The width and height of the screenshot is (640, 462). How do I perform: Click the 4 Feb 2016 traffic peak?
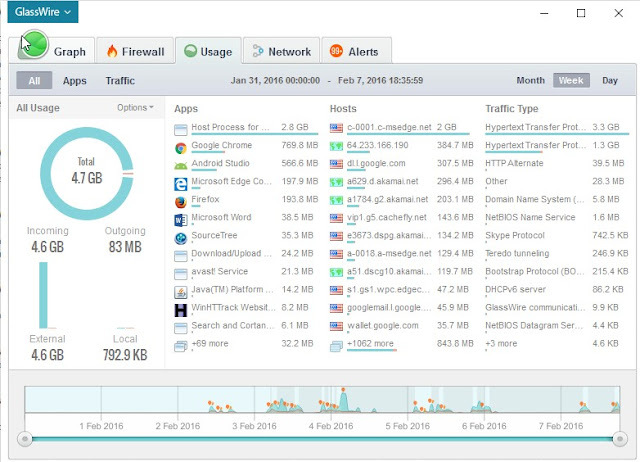tap(344, 400)
